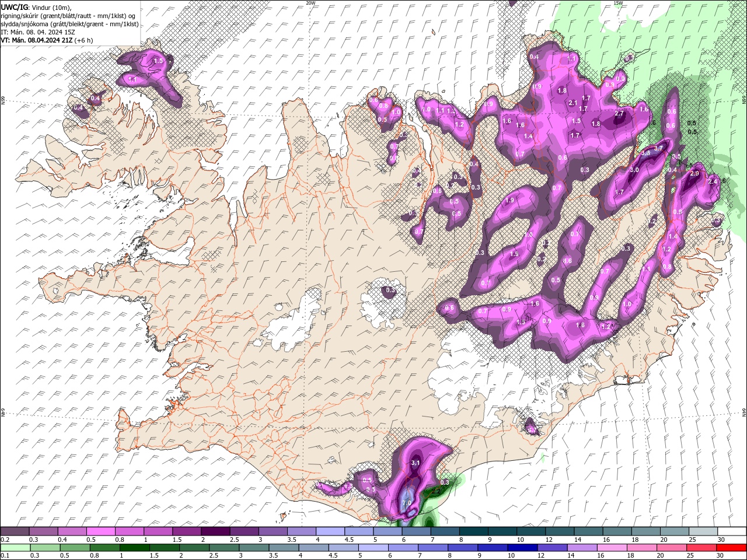Click the 2.9 value in east Iceland
This screenshot has height=560, width=747.
point(694,173)
